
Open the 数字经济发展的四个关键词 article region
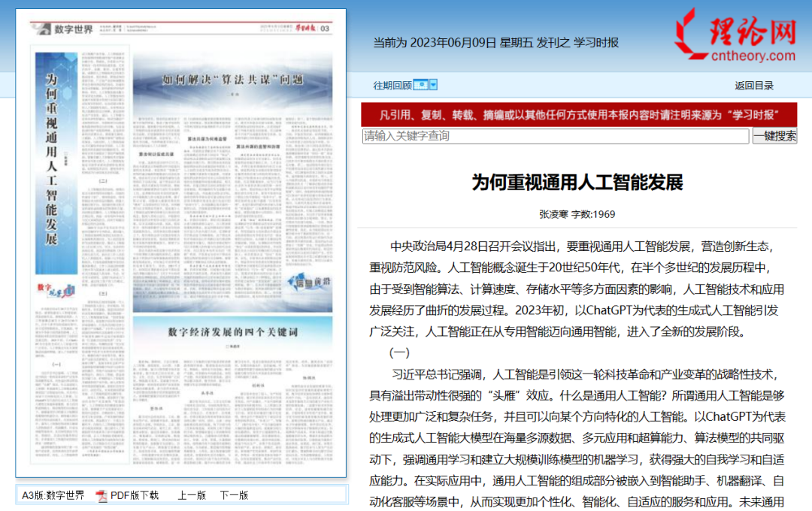click(x=232, y=331)
